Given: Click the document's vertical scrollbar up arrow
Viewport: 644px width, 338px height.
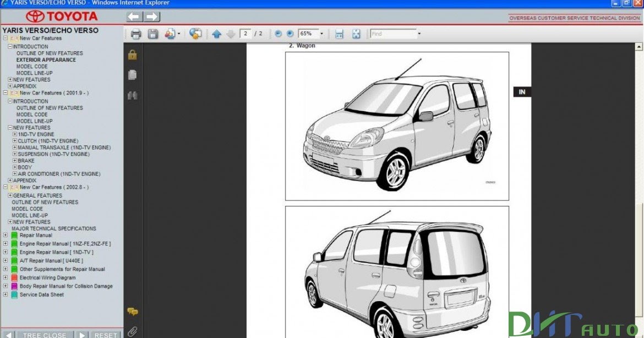Looking at the screenshot, I should coord(640,47).
